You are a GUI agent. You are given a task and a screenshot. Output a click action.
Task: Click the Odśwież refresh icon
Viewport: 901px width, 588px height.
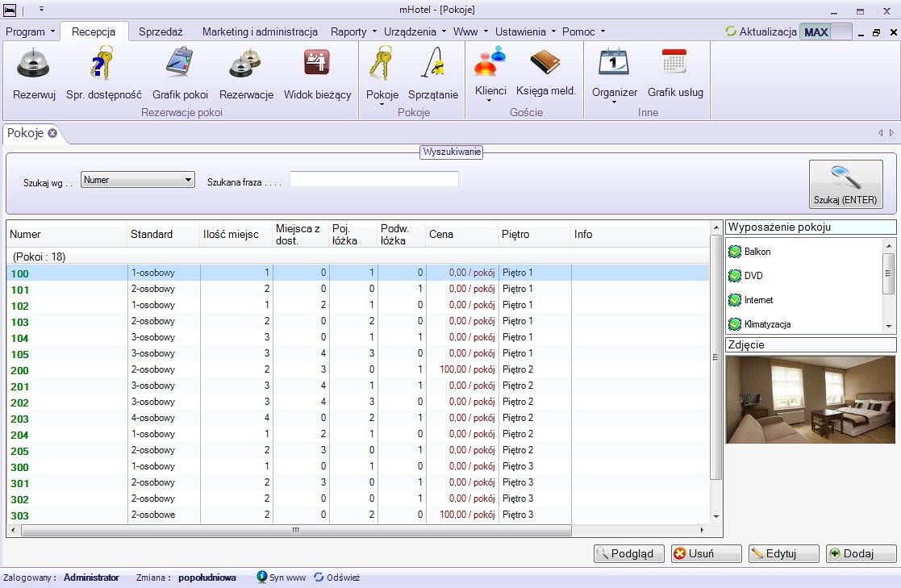pyautogui.click(x=319, y=577)
